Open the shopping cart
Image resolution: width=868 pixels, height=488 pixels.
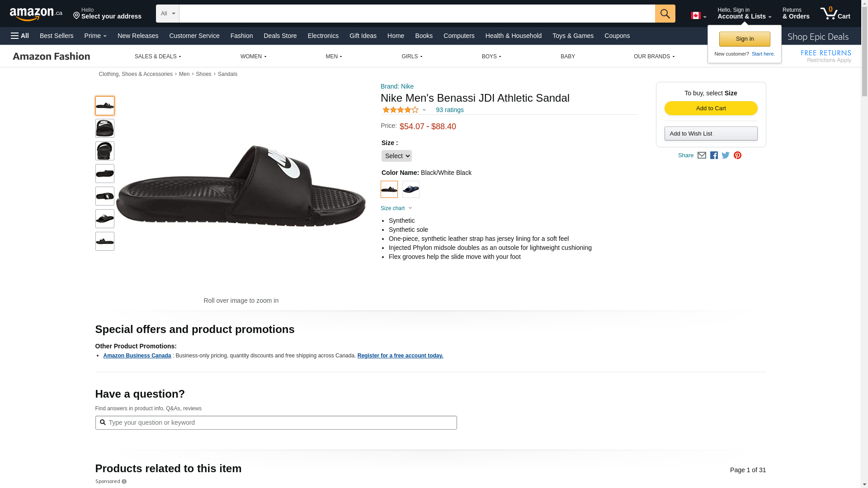pos(835,14)
